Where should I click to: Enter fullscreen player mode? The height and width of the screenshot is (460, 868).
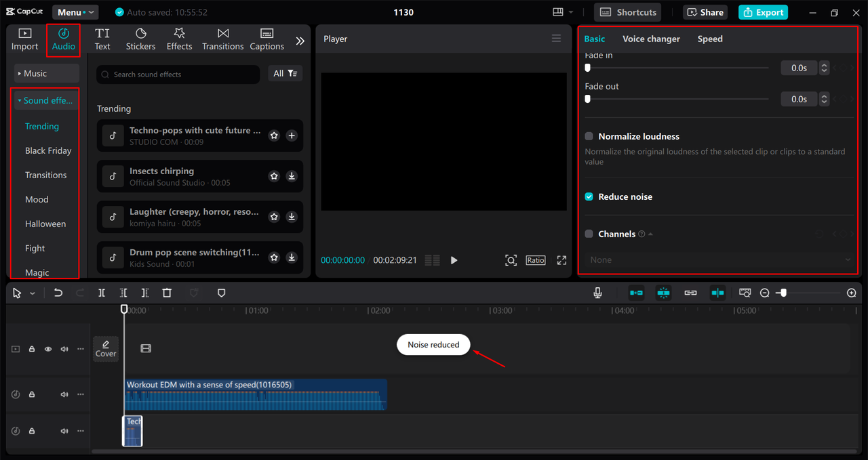click(561, 260)
